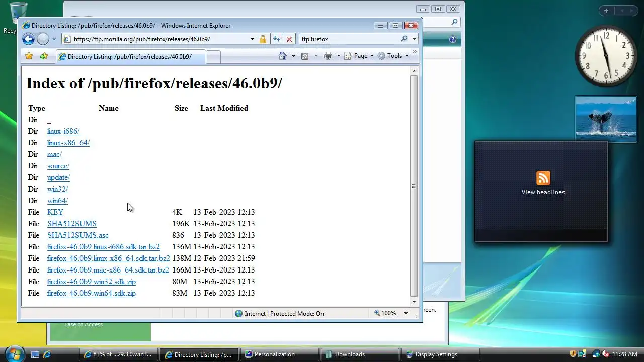The image size is (644, 362).
Task: Download firefox-46.0b9.linux-i686.sdk.tar.bz2
Action: 104,247
